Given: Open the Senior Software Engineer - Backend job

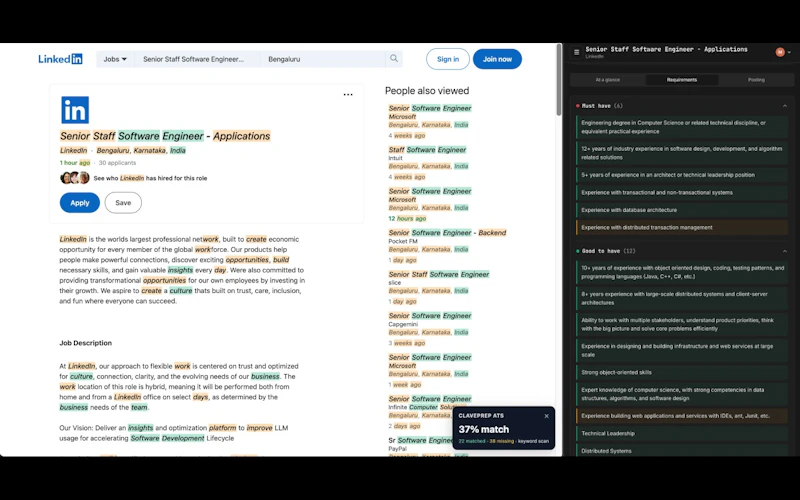Looking at the screenshot, I should pyautogui.click(x=447, y=233).
